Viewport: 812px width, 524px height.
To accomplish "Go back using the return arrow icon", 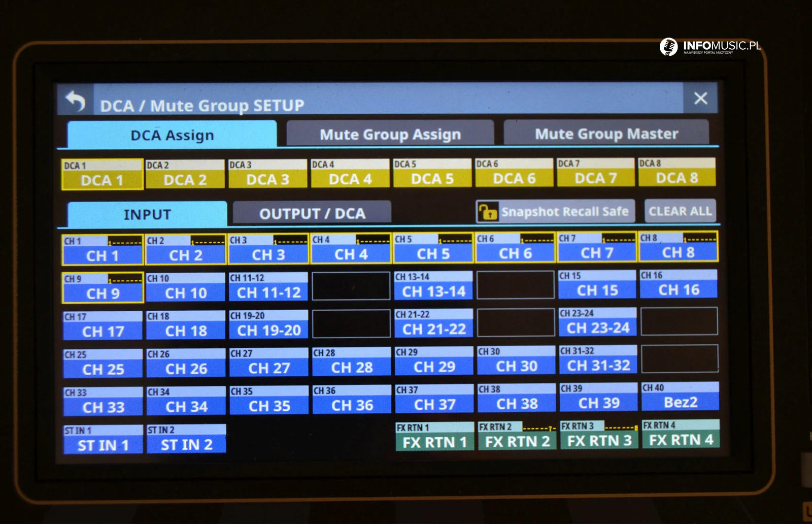I will [x=75, y=101].
